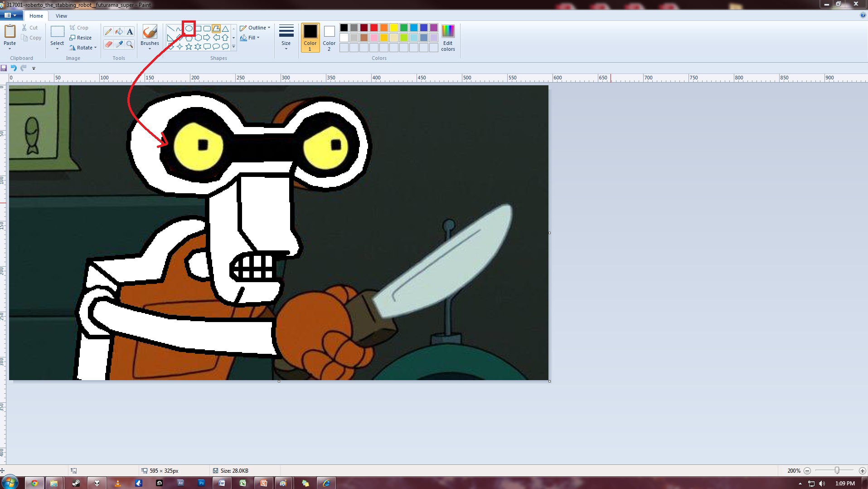Image resolution: width=868 pixels, height=489 pixels.
Task: Choose the Pentagon shape
Action: coord(189,38)
